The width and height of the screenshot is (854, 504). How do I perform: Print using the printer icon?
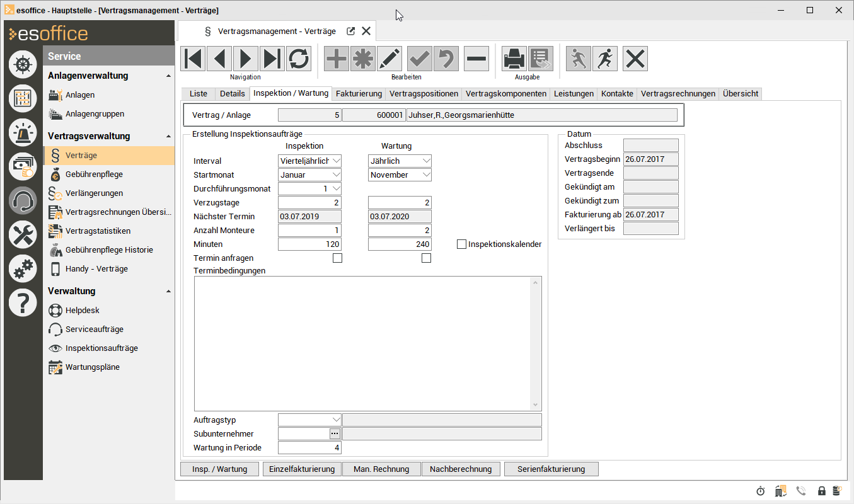tap(514, 59)
